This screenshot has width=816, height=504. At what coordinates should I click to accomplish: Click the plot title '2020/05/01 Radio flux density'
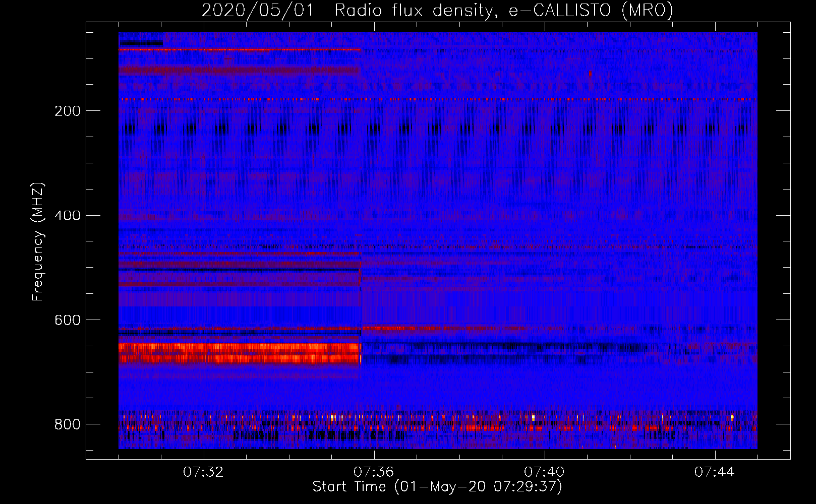coord(437,10)
